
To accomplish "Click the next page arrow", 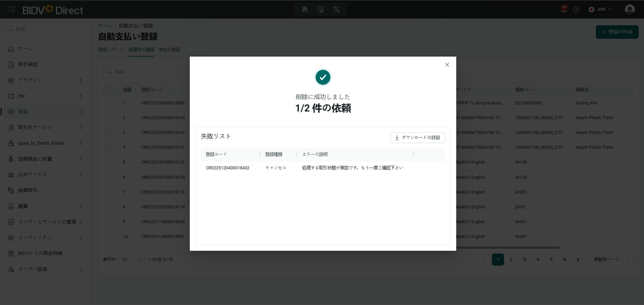I will point(578,260).
